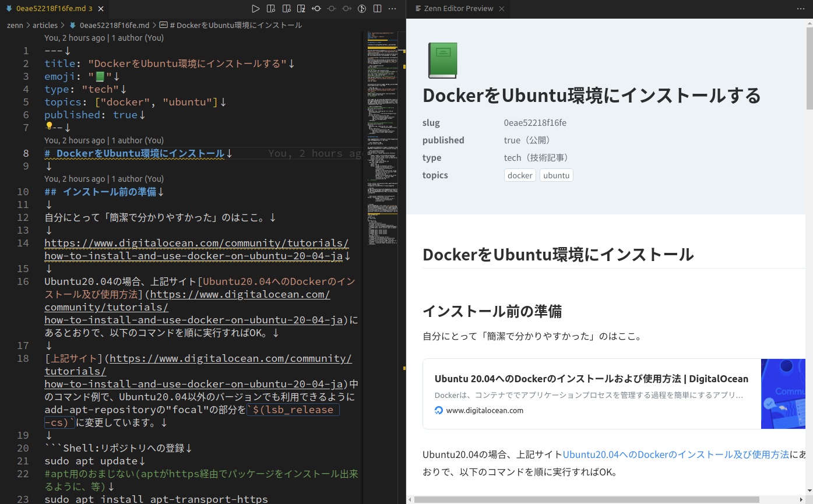Open the editor More Actions ellipsis
The width and height of the screenshot is (813, 504).
pos(392,9)
